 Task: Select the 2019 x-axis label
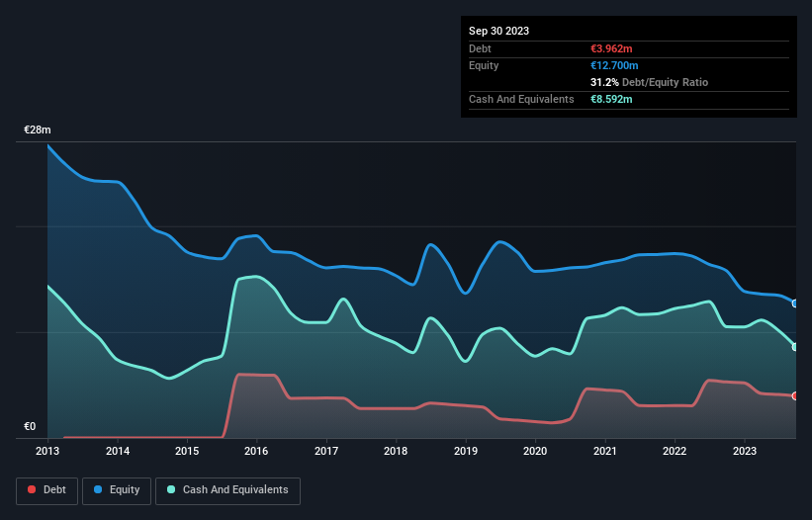pos(466,451)
